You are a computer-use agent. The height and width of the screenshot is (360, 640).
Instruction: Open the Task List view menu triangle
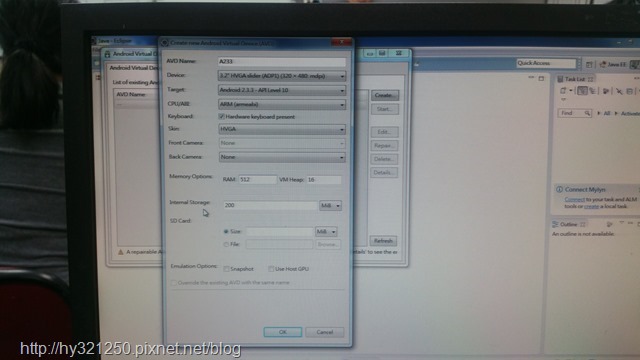(x=563, y=100)
